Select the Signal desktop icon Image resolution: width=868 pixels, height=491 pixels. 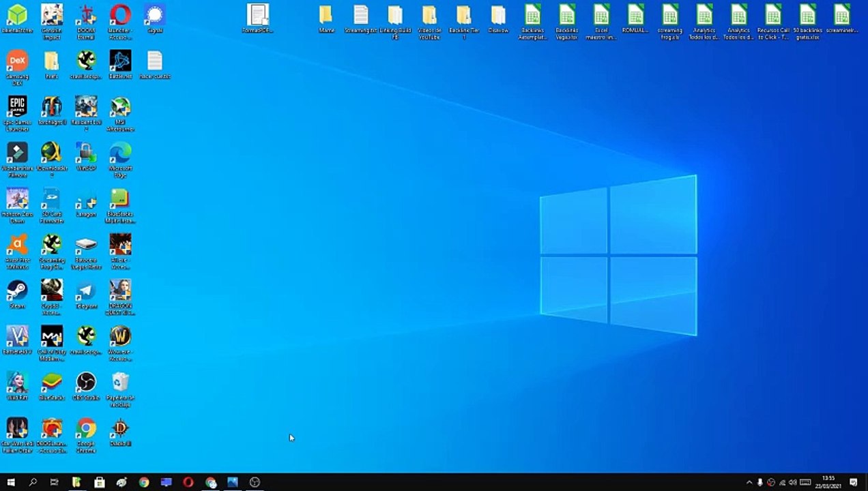click(x=155, y=18)
